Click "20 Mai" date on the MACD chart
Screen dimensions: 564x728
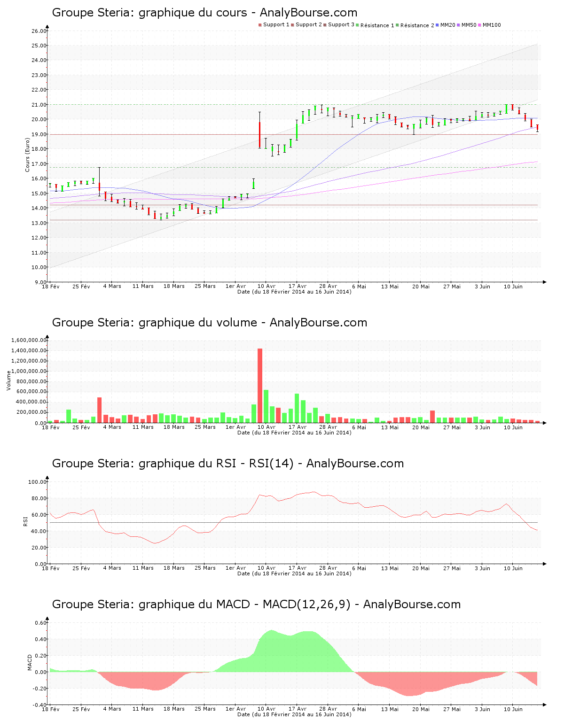click(x=421, y=709)
